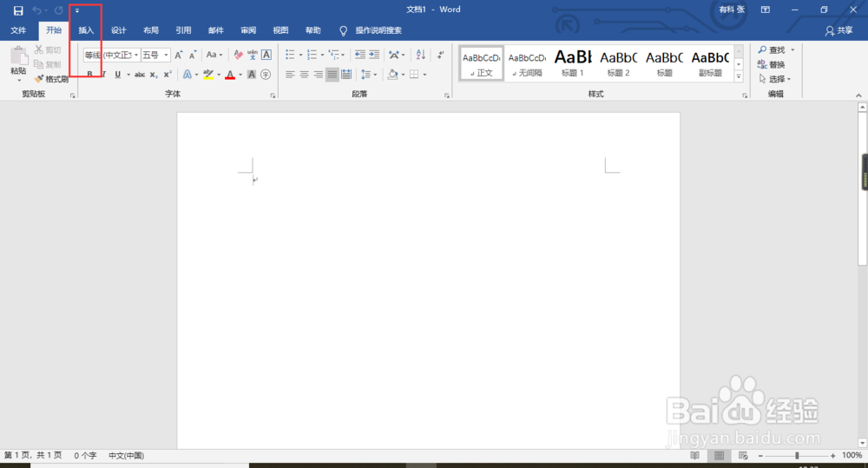Apply yellow text highlight color
This screenshot has height=468, width=868.
[x=208, y=74]
